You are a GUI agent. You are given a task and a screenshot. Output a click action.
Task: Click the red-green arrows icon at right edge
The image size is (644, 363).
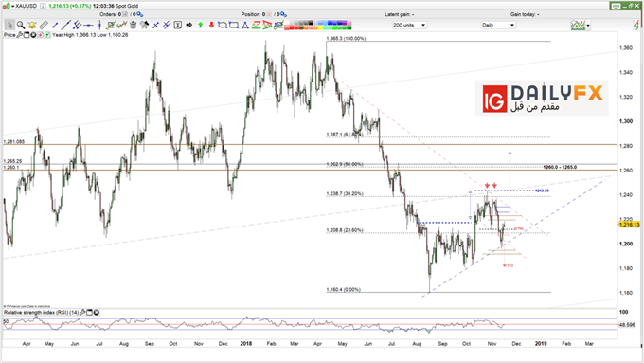[637, 25]
